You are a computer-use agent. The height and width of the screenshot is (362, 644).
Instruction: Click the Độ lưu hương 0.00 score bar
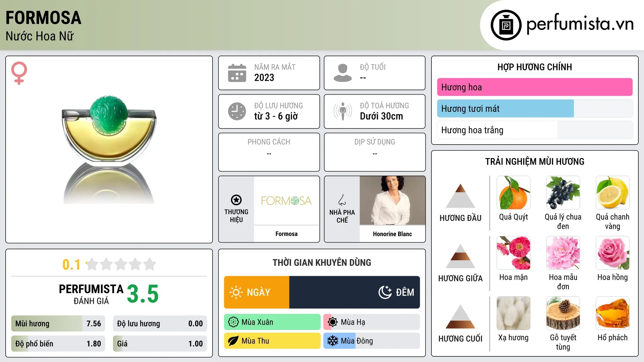click(x=160, y=324)
